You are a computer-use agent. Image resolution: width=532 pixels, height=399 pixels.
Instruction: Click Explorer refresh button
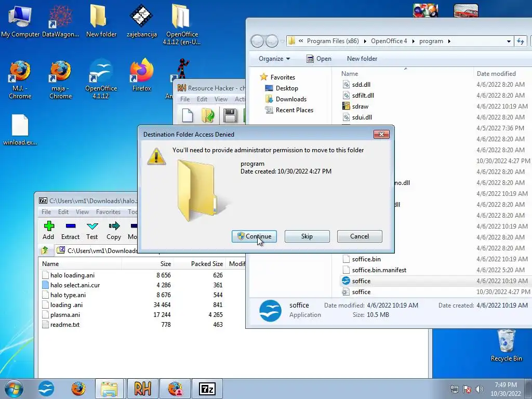coord(521,42)
